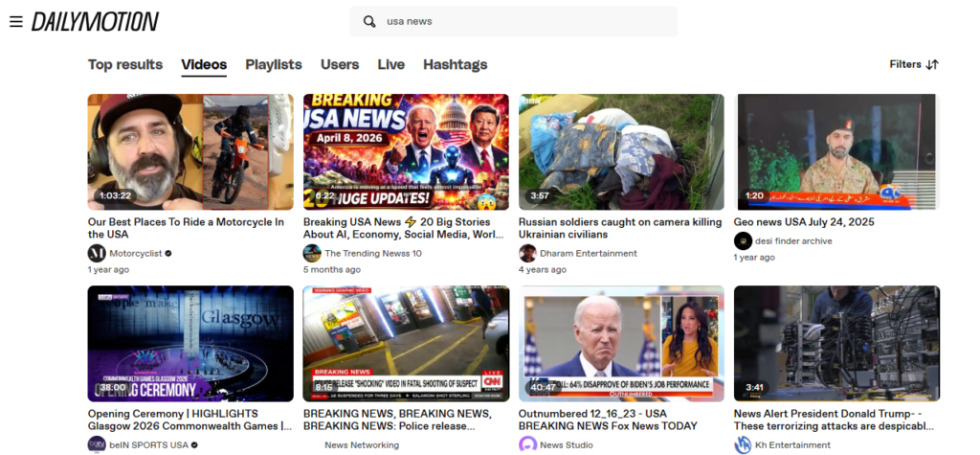Open Kh Entertainment channel avatar

[x=743, y=445]
